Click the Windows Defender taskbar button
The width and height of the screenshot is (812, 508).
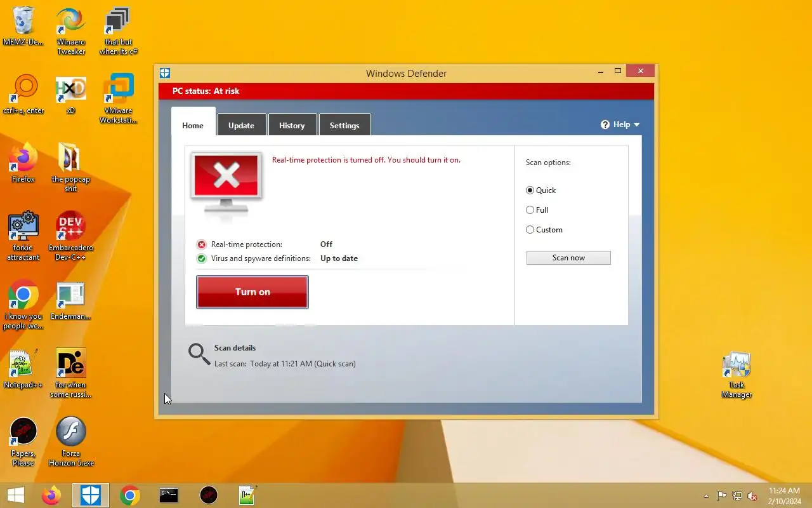click(x=91, y=495)
